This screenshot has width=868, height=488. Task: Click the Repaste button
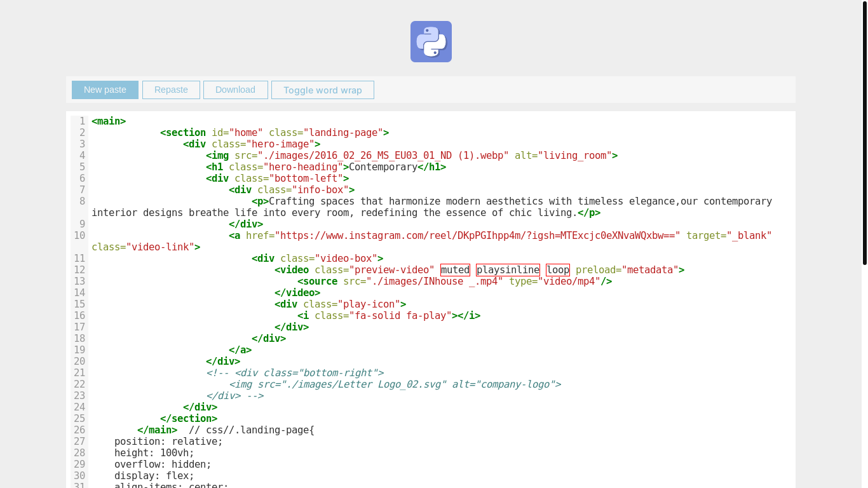coord(171,90)
